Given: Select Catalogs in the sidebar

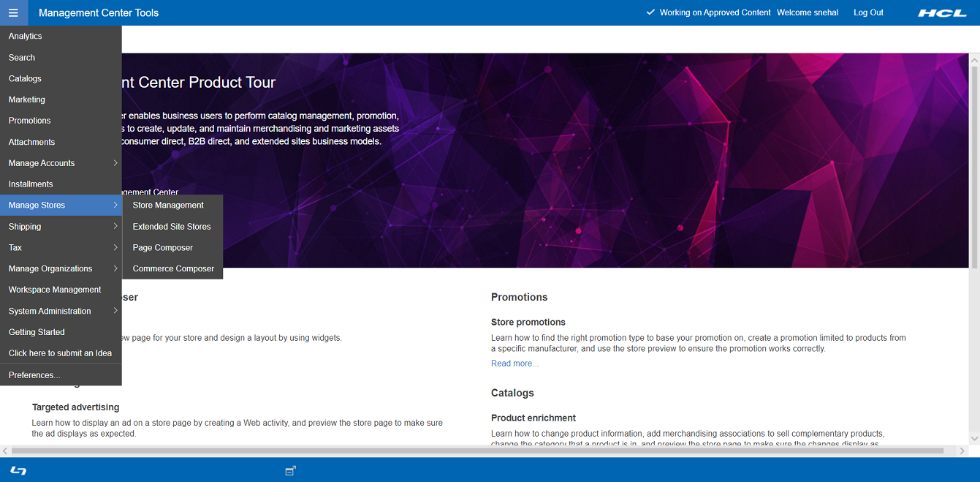Looking at the screenshot, I should tap(23, 78).
